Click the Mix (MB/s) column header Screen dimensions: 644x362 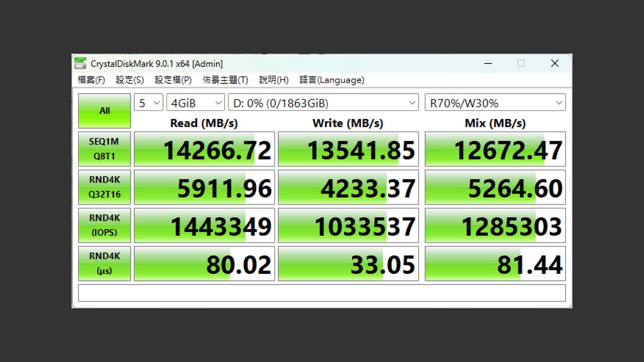pos(495,123)
